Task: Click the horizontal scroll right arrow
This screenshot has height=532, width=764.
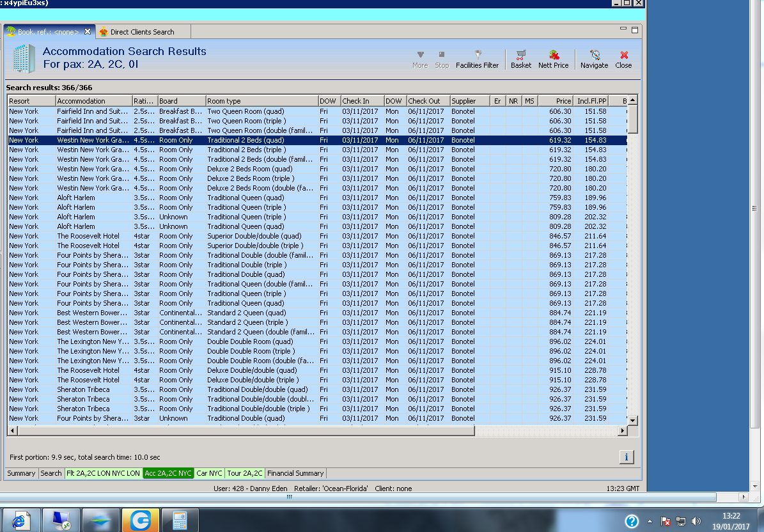Action: click(622, 431)
